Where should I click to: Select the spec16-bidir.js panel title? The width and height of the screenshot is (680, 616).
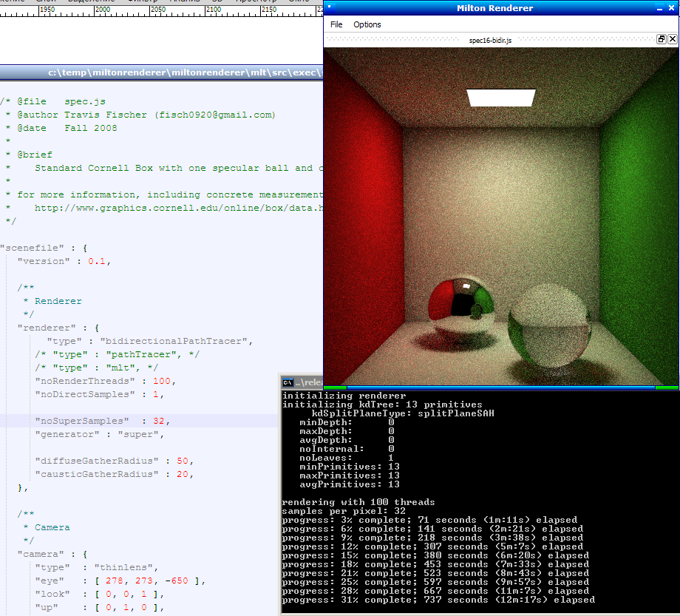coord(490,41)
